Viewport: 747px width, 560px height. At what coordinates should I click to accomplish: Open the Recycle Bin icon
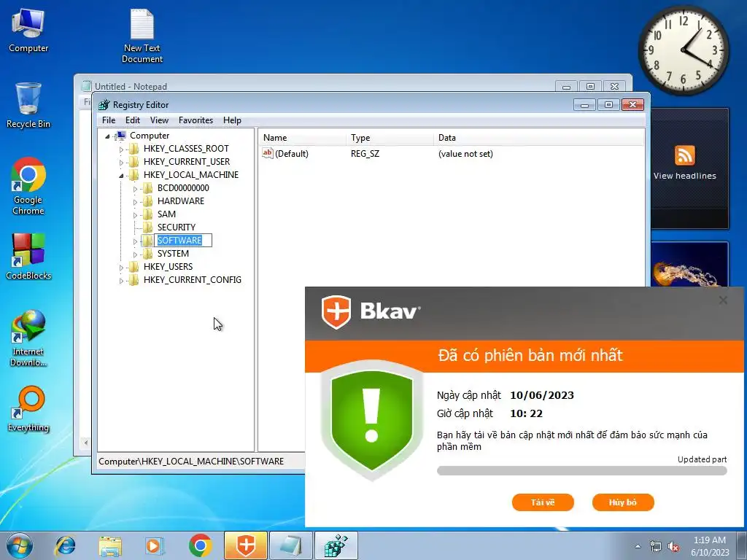pyautogui.click(x=28, y=106)
